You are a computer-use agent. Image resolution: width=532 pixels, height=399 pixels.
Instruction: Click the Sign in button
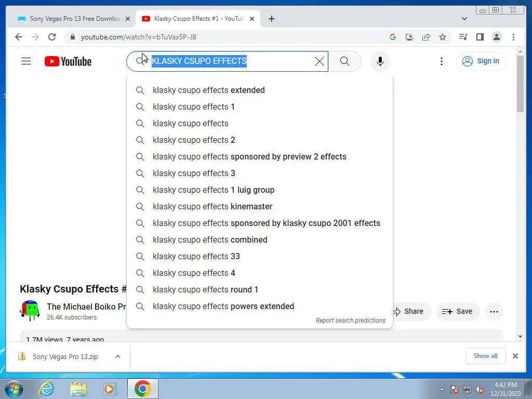click(482, 61)
